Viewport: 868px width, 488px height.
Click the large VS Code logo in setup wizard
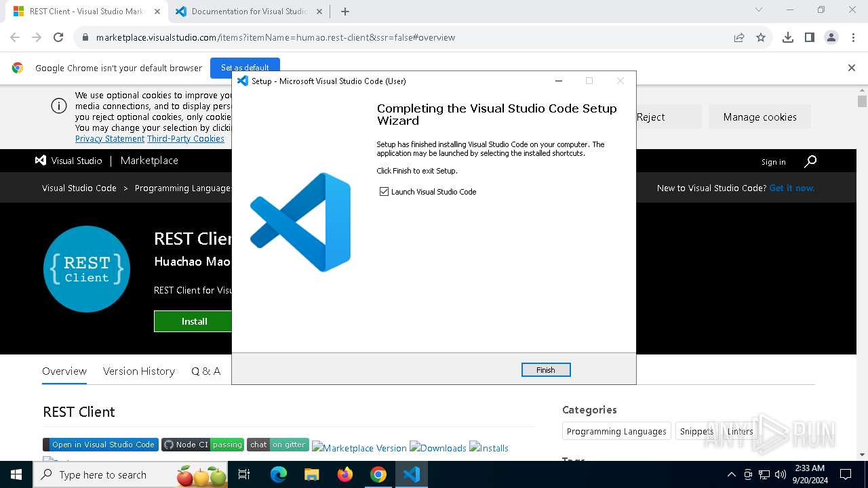coord(300,222)
